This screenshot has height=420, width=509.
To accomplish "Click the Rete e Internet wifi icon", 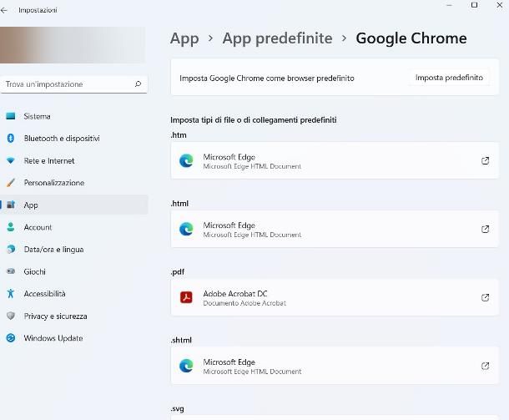I will click(x=11, y=160).
